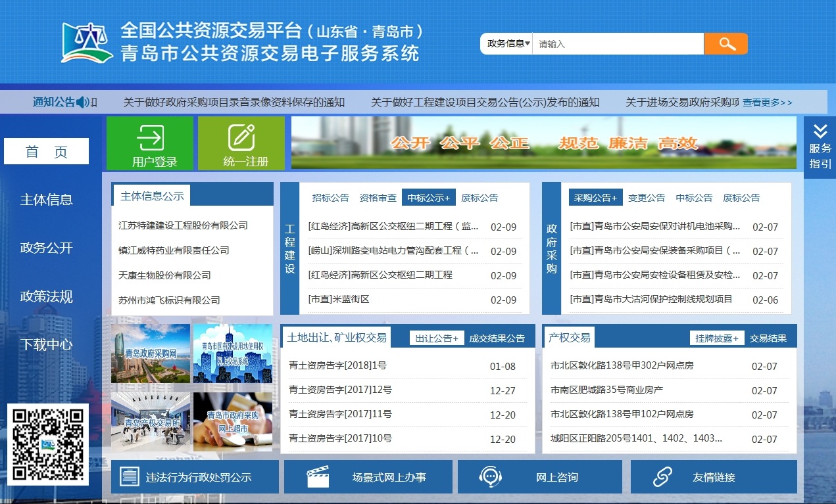Expand 查看更多 notifications link
836x504 pixels.
pos(767,103)
